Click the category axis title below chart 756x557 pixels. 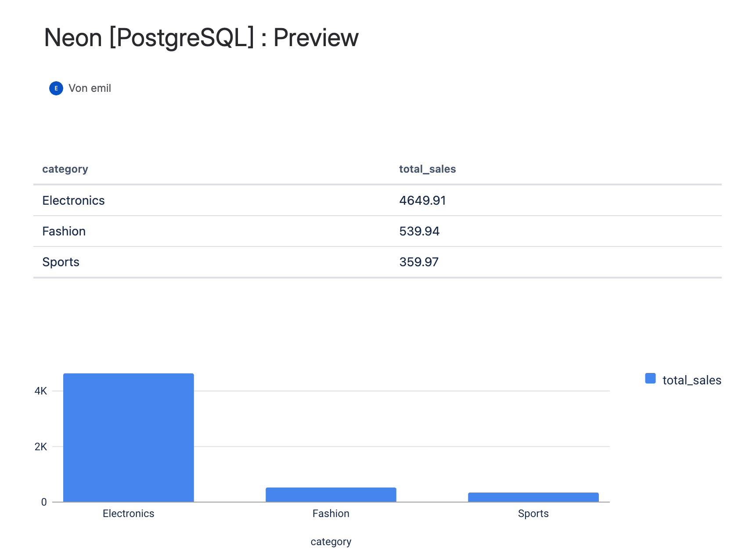(x=331, y=542)
